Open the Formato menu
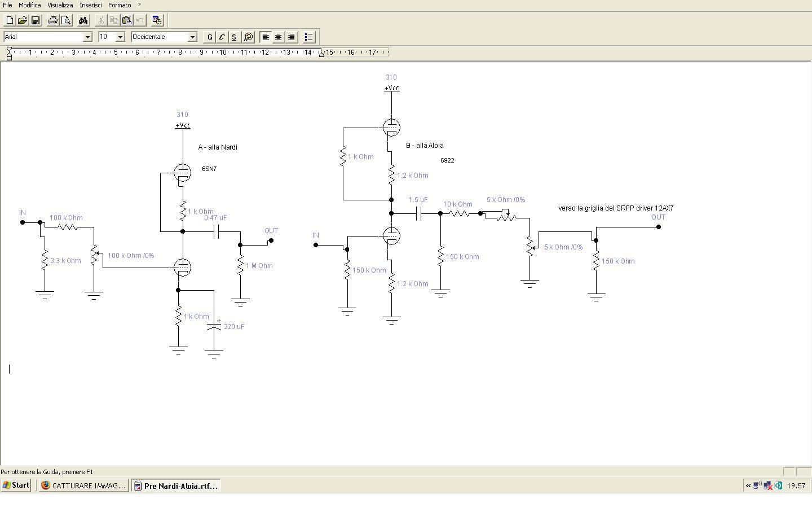Screen dimensions: 812x508 click(120, 5)
